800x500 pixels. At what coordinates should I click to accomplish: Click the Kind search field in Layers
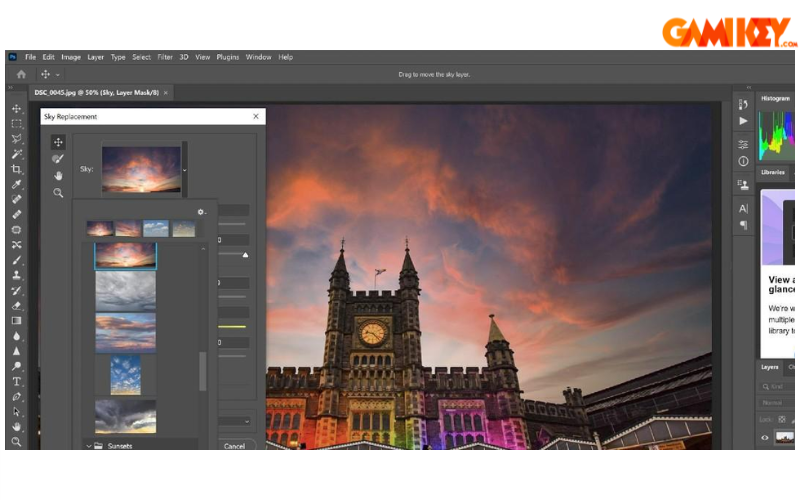coord(776,387)
